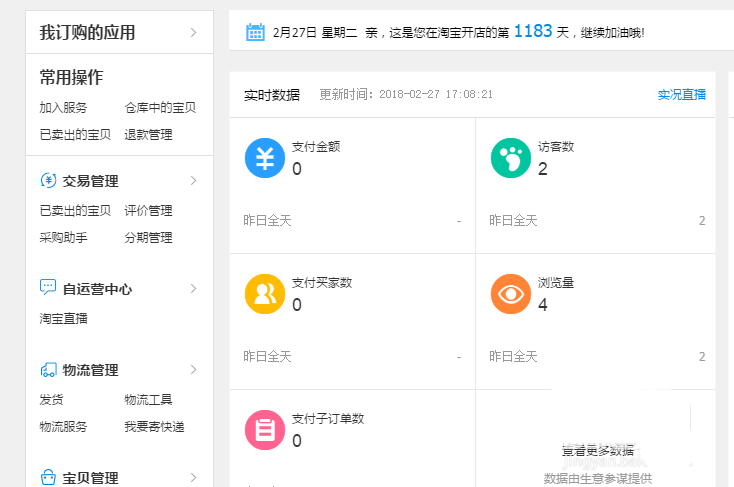The height and width of the screenshot is (487, 734).
Task: Click the pink 支付子订单数 document icon
Action: 265,430
